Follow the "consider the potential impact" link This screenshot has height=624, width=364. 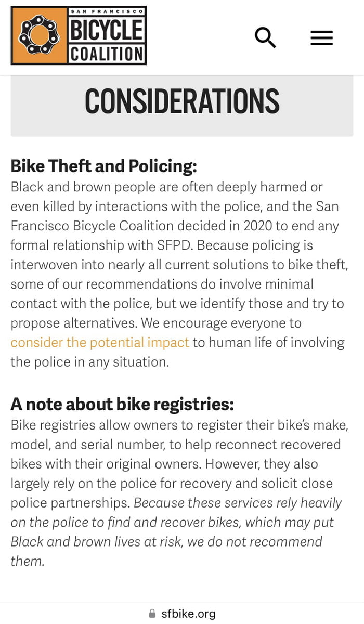coord(100,343)
